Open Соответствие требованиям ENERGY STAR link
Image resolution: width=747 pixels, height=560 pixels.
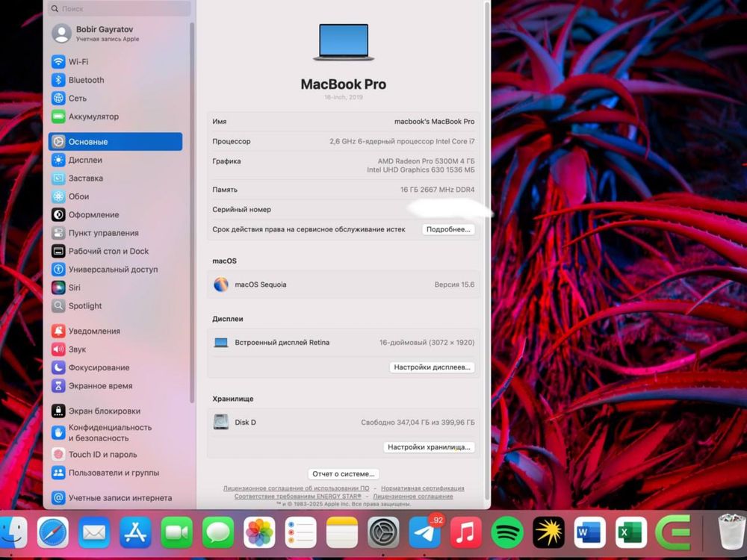[x=298, y=497]
